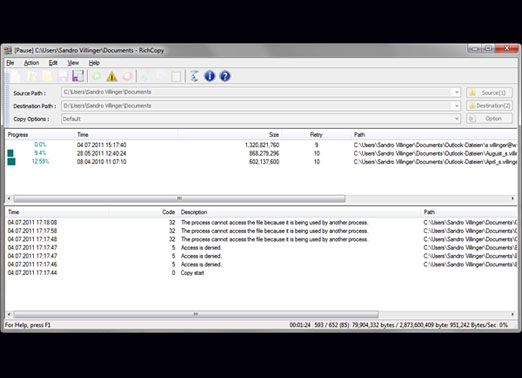Click the green start copy icon
This screenshot has width=522, height=378.
(97, 76)
